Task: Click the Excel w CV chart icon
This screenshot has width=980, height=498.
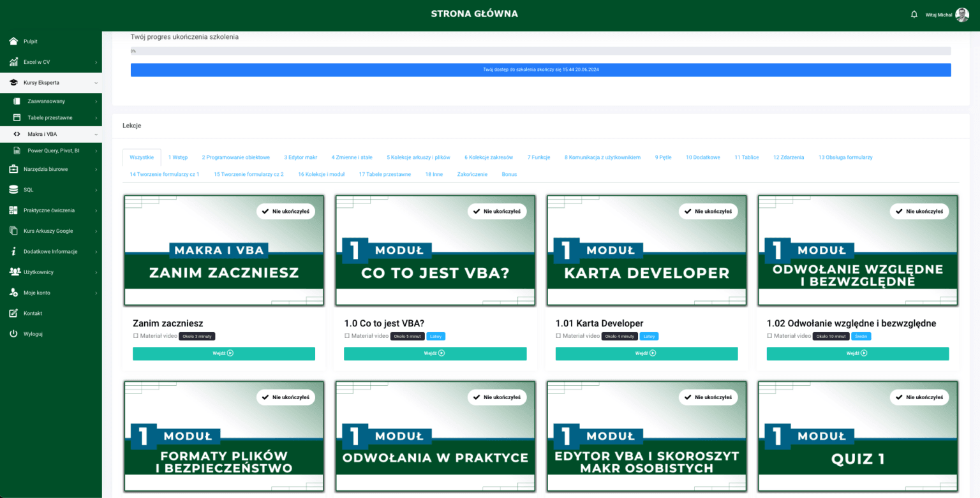Action: click(13, 62)
